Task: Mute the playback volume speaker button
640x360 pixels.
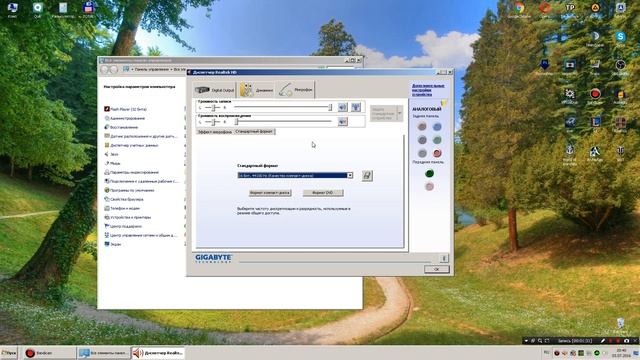Action: [342, 121]
